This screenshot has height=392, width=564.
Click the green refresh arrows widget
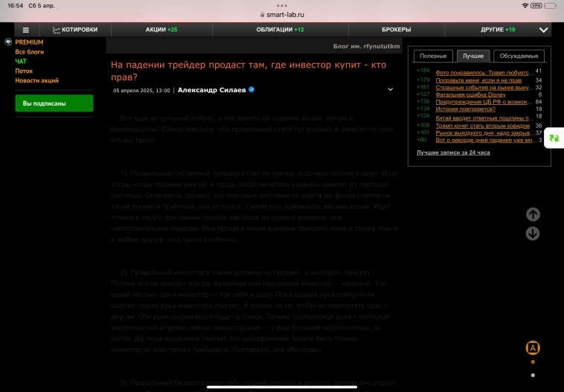pos(553,138)
